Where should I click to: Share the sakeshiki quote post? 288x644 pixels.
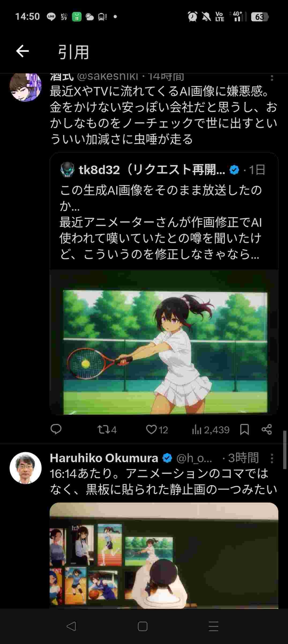pyautogui.click(x=267, y=430)
